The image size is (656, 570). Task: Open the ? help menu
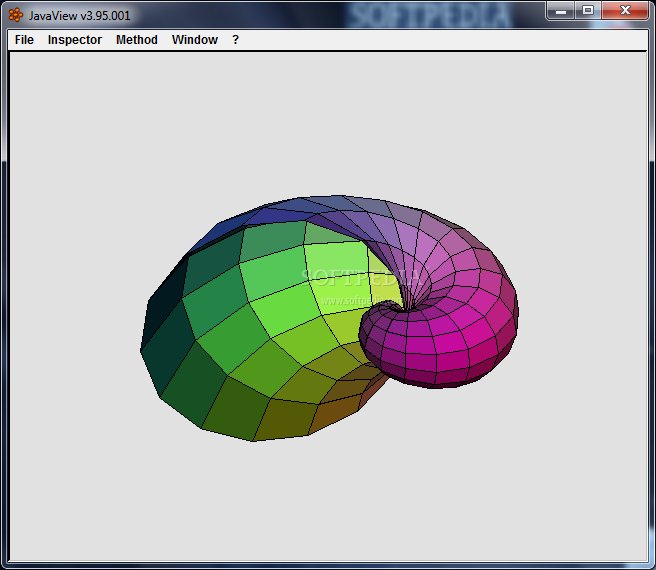click(x=236, y=40)
